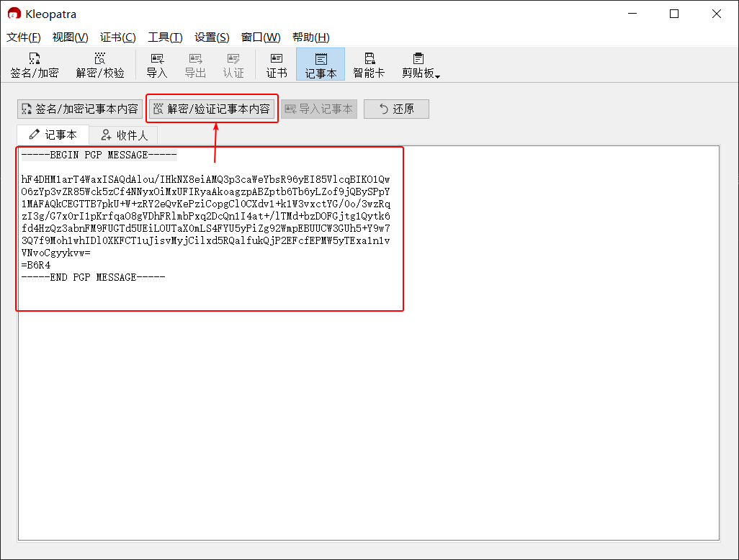Open the 设置(S) menu
Image resolution: width=739 pixels, height=560 pixels.
[212, 37]
